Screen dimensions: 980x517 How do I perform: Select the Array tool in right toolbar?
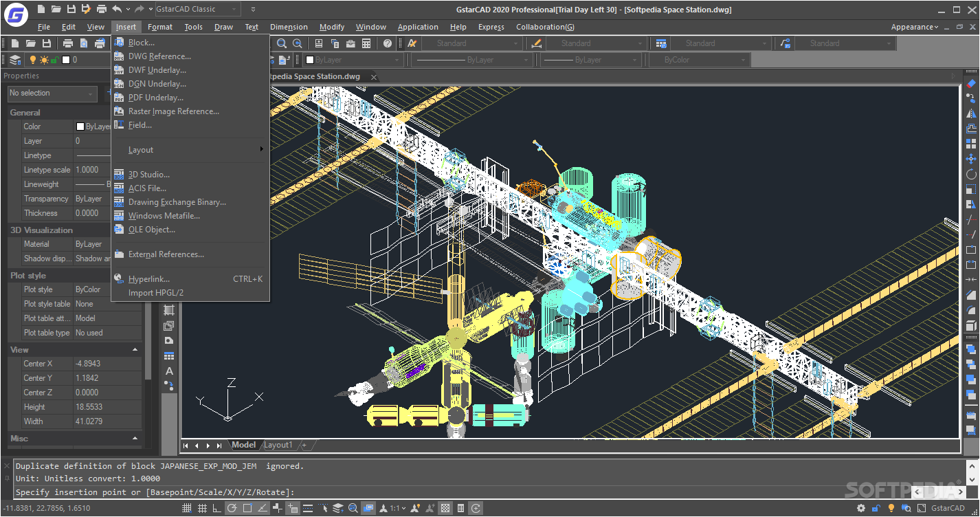[971, 144]
